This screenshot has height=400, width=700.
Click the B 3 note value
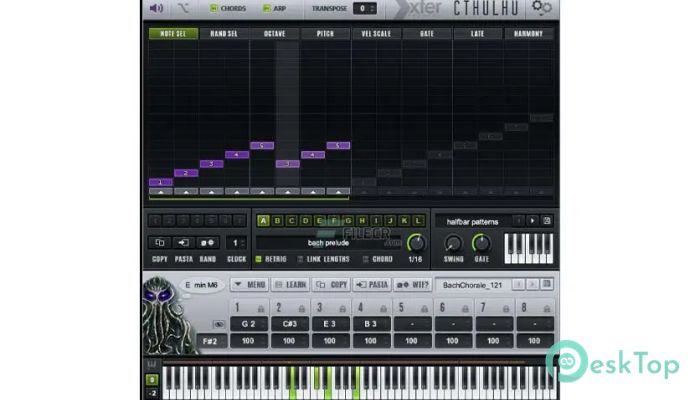(371, 324)
